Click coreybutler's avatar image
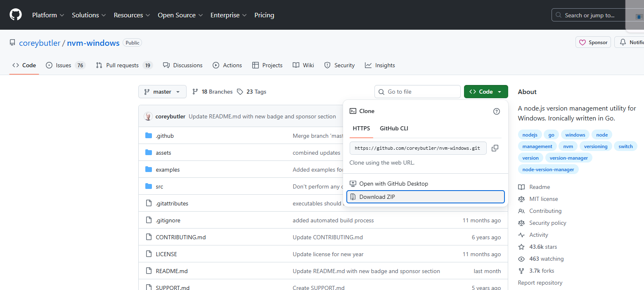 (x=148, y=116)
